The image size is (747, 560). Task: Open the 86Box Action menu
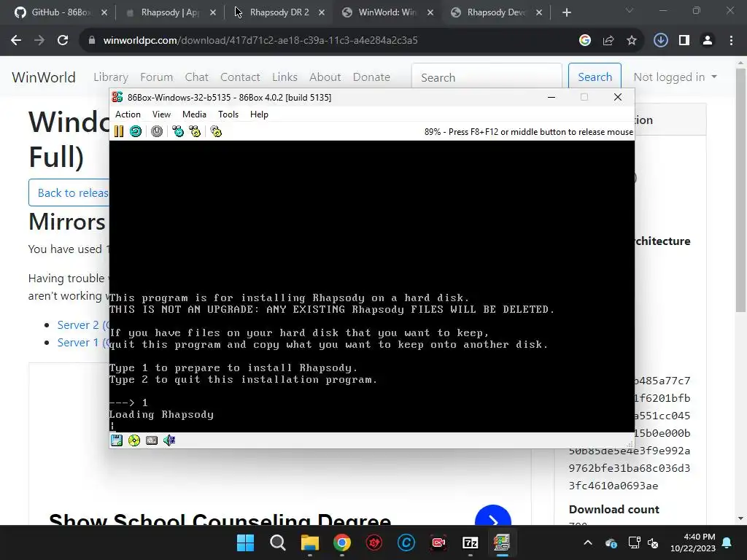(128, 114)
